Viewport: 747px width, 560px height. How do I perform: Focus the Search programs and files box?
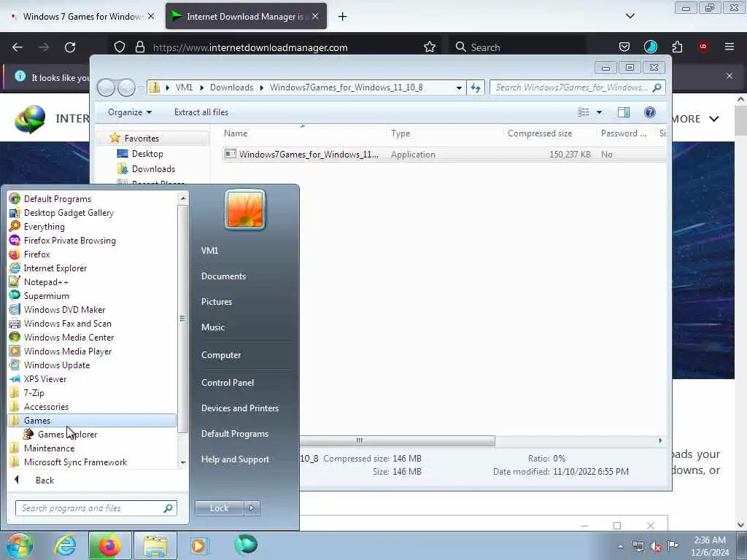96,508
